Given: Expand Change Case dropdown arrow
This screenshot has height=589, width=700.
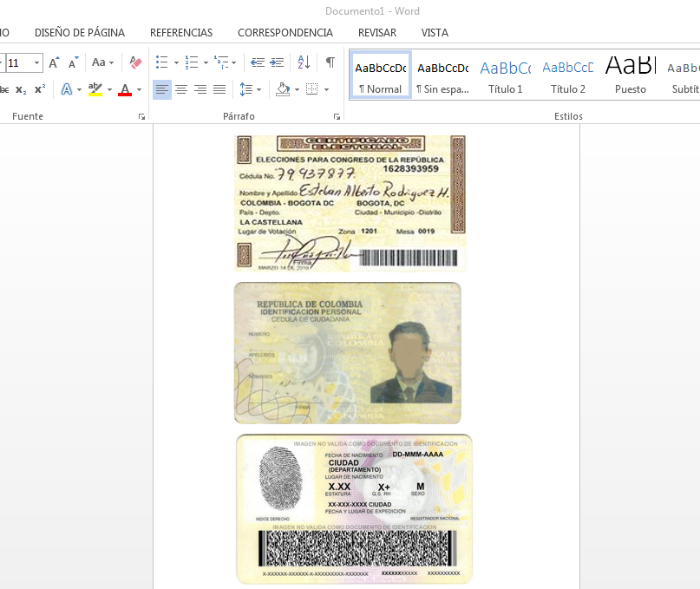Looking at the screenshot, I should coord(112,63).
